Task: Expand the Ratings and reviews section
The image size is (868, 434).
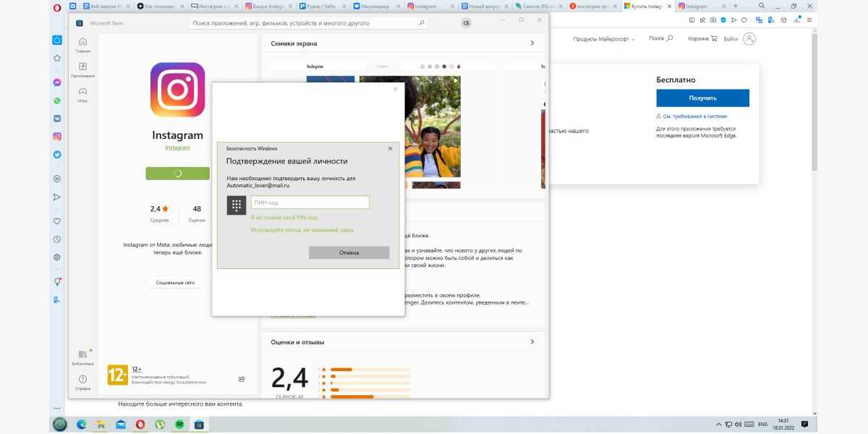Action: (532, 341)
